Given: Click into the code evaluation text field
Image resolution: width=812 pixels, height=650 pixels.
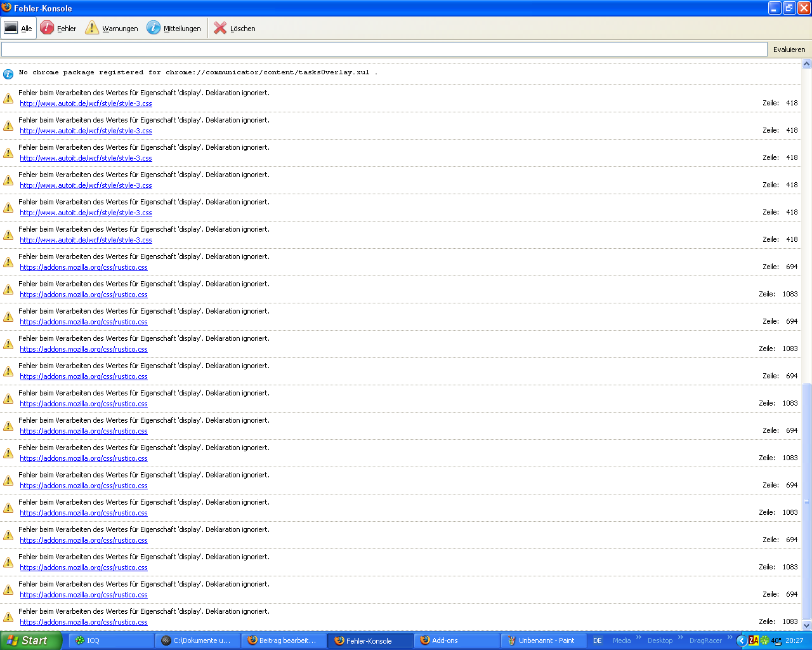Looking at the screenshot, I should (384, 50).
